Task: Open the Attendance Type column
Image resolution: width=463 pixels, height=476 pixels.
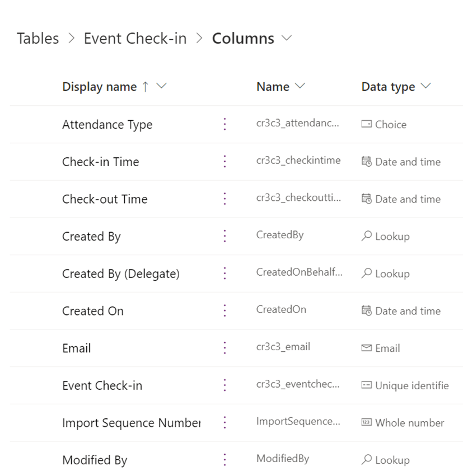Action: point(107,125)
